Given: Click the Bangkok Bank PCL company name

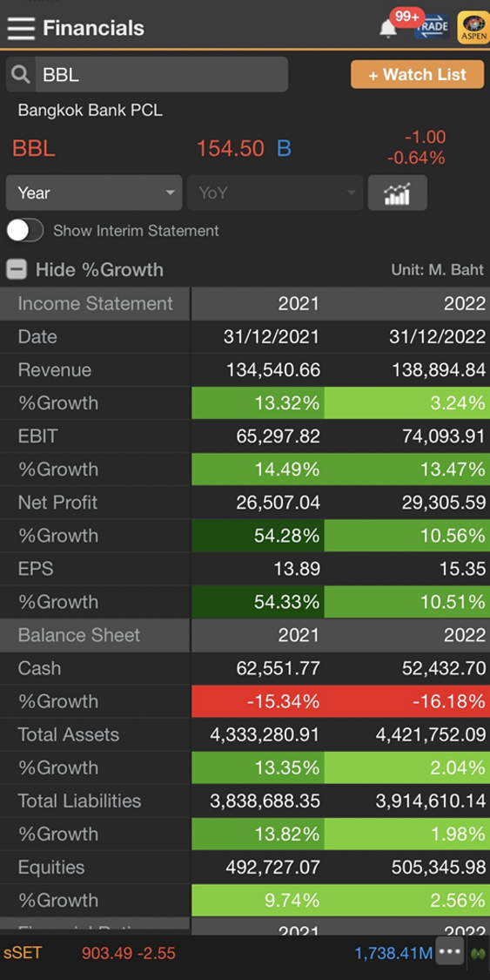Looking at the screenshot, I should tap(91, 111).
